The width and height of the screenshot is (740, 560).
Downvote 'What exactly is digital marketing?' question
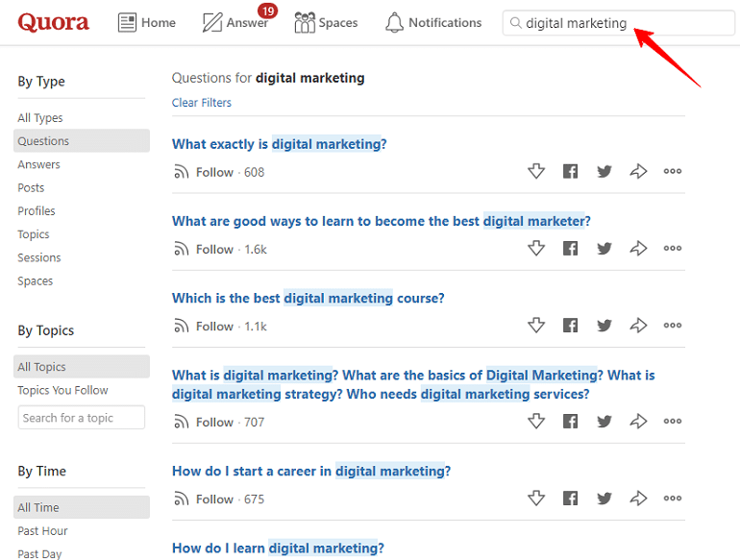(x=536, y=171)
